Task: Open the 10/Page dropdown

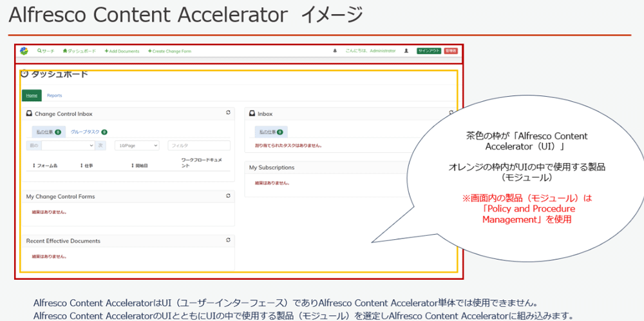Action: (x=137, y=146)
